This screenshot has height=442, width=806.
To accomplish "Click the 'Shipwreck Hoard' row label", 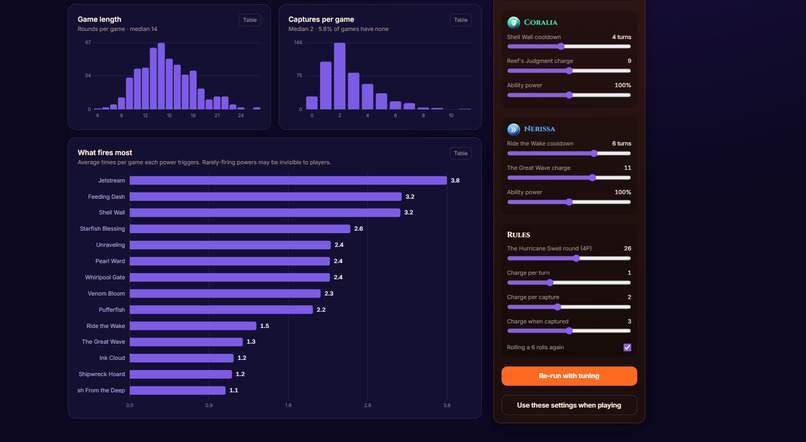I will coord(102,374).
